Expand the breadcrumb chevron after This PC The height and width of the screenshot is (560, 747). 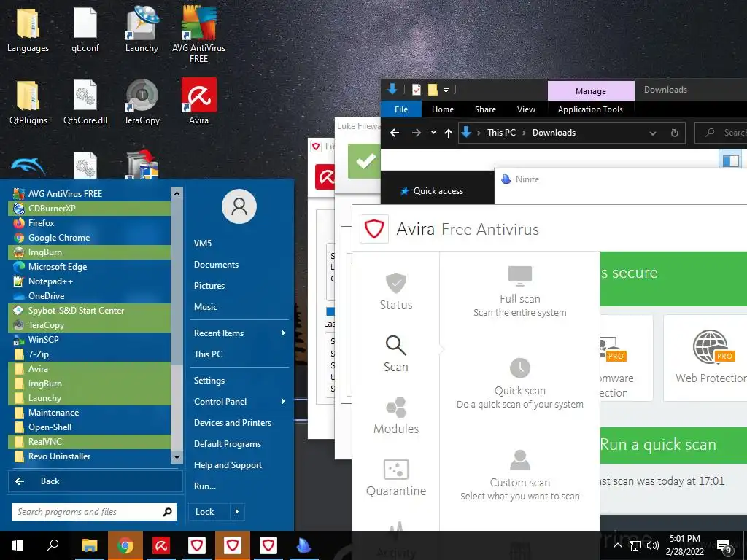click(524, 133)
